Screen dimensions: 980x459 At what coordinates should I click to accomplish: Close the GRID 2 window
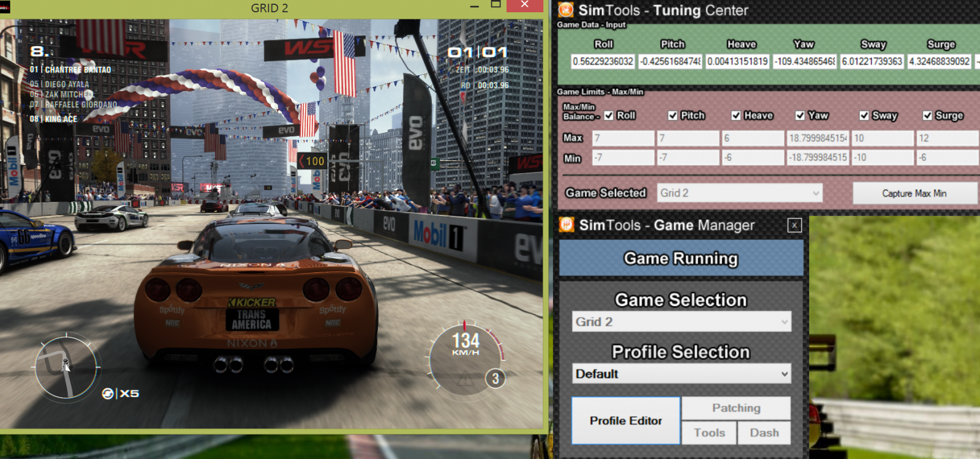(525, 5)
